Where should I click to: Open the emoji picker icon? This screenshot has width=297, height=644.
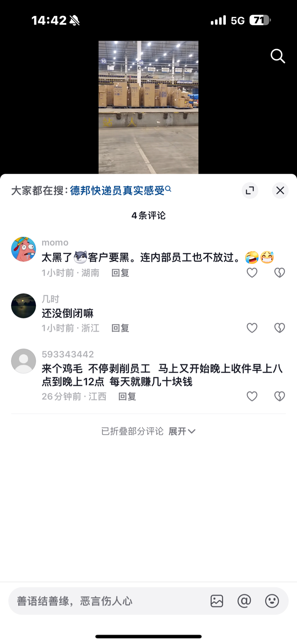272,601
